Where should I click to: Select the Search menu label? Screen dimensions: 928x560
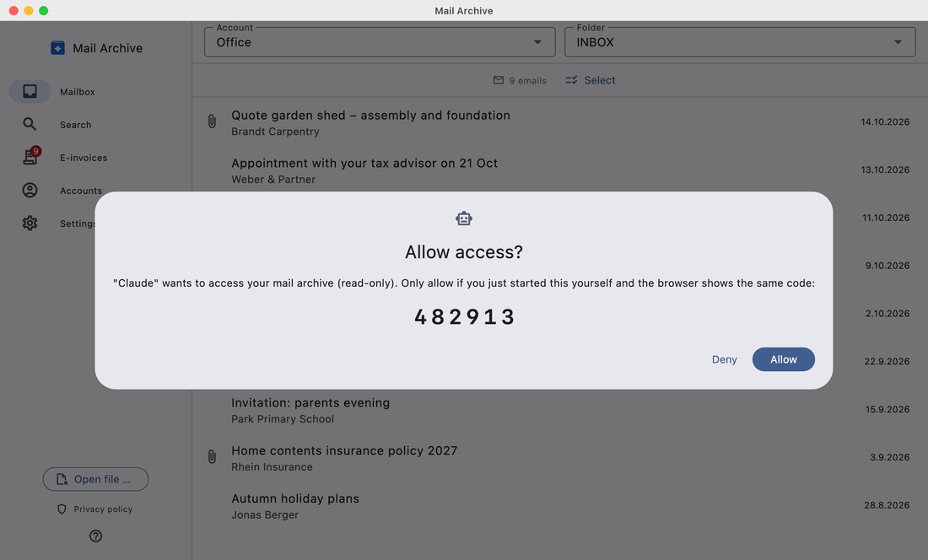click(x=76, y=125)
